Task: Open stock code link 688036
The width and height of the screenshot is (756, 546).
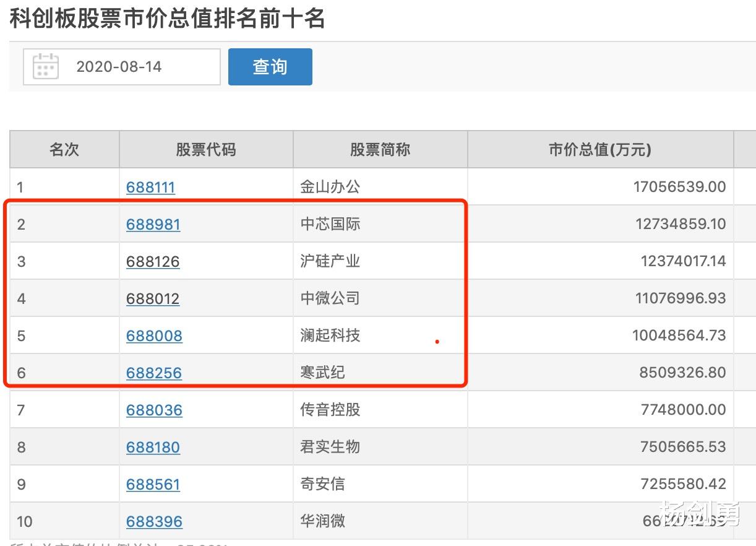Action: pyautogui.click(x=154, y=410)
